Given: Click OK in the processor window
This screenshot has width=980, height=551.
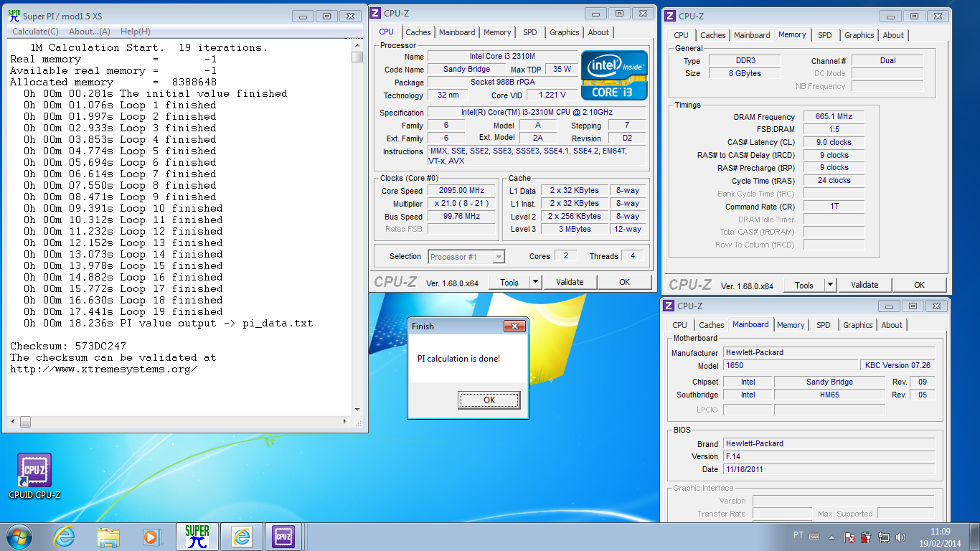Looking at the screenshot, I should coord(624,282).
